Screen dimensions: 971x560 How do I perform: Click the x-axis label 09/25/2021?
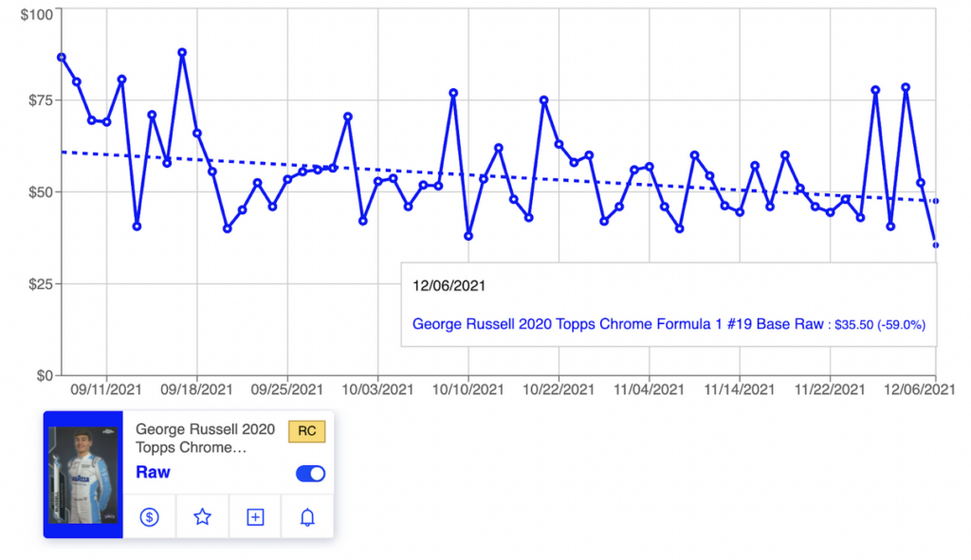coord(286,389)
